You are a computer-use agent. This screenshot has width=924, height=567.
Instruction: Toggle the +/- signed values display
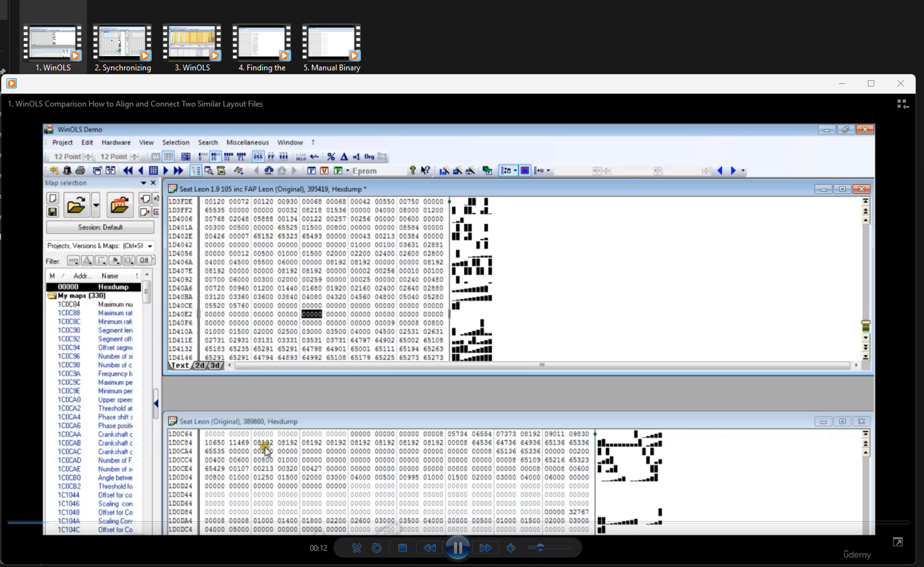tap(314, 156)
